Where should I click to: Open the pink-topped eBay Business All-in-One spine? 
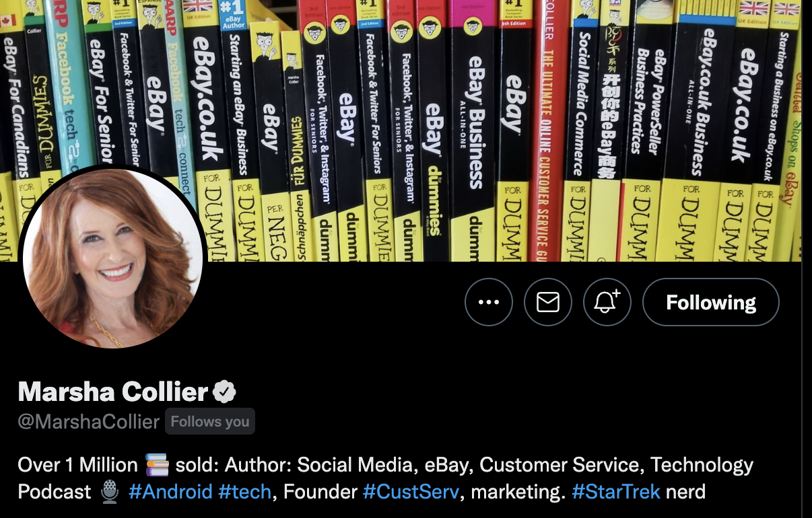tap(474, 131)
